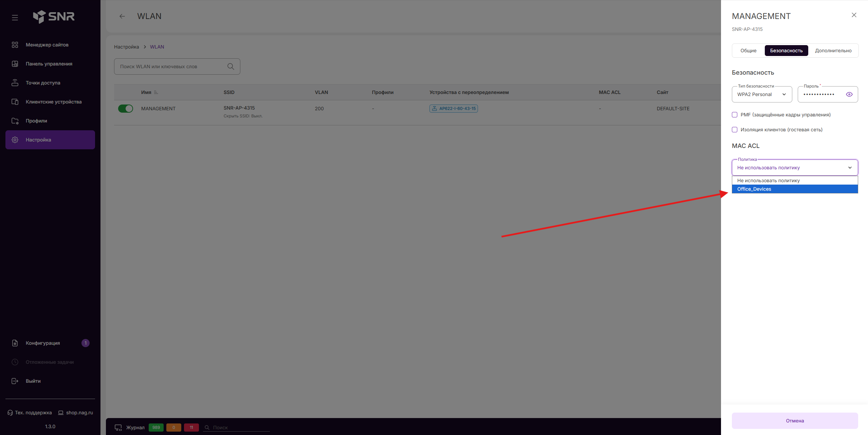Select Настройка gear icon in sidebar
This screenshot has width=868, height=435.
click(x=15, y=140)
